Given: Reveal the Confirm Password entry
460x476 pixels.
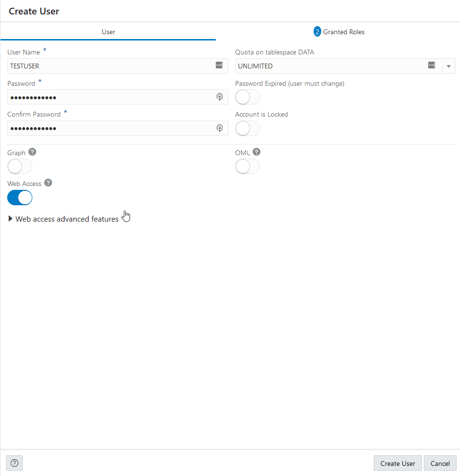Looking at the screenshot, I should tap(220, 128).
